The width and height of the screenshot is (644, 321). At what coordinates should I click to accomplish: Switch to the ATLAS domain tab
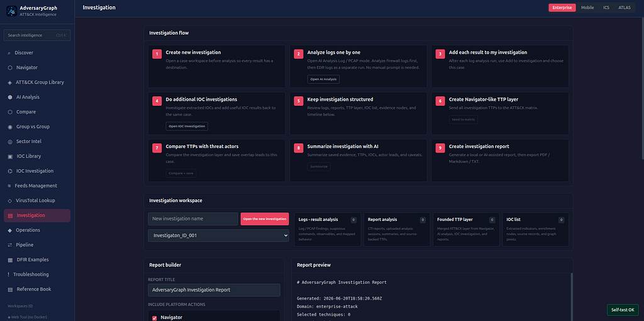tap(625, 8)
